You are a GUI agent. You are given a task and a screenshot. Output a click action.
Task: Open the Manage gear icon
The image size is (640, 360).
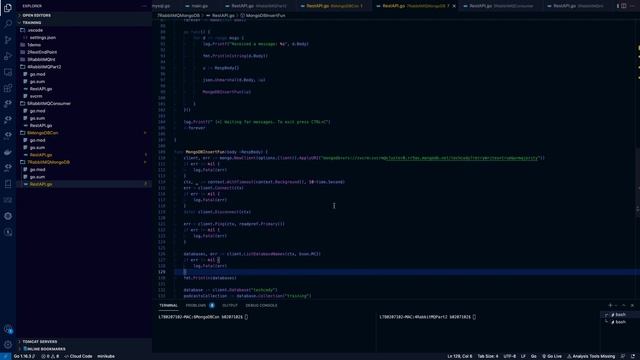click(x=8, y=344)
